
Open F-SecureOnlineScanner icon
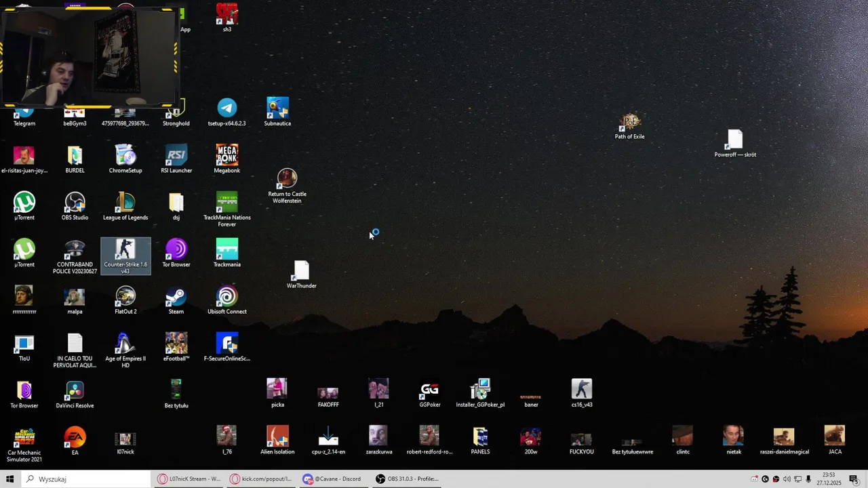227,348
